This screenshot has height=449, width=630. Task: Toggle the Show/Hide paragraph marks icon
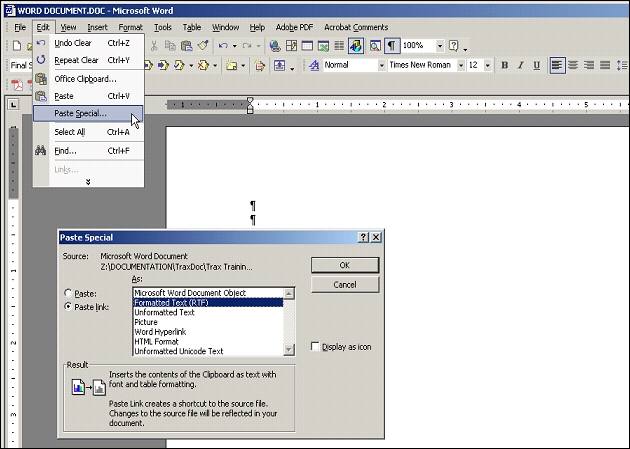pos(392,45)
